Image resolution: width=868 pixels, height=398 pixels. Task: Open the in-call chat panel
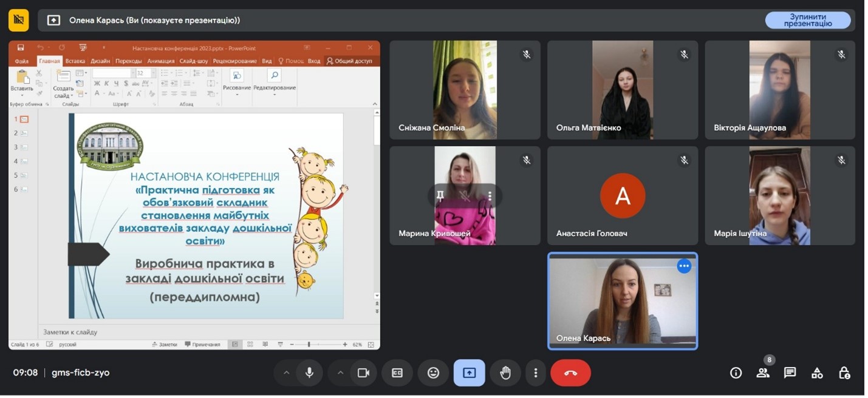790,373
